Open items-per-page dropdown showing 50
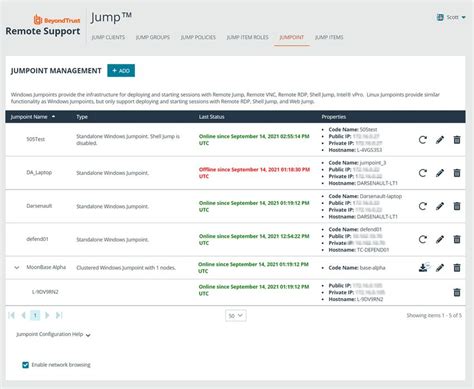This screenshot has width=474, height=389. pyautogui.click(x=236, y=315)
